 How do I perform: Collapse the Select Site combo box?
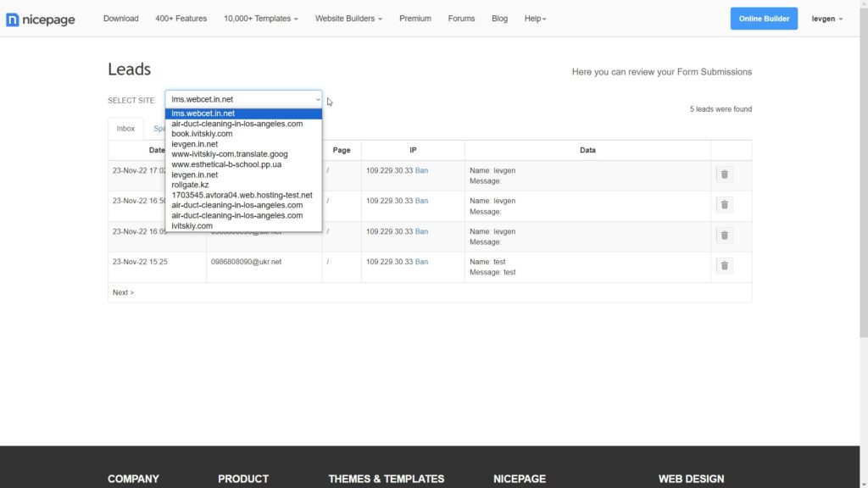243,99
